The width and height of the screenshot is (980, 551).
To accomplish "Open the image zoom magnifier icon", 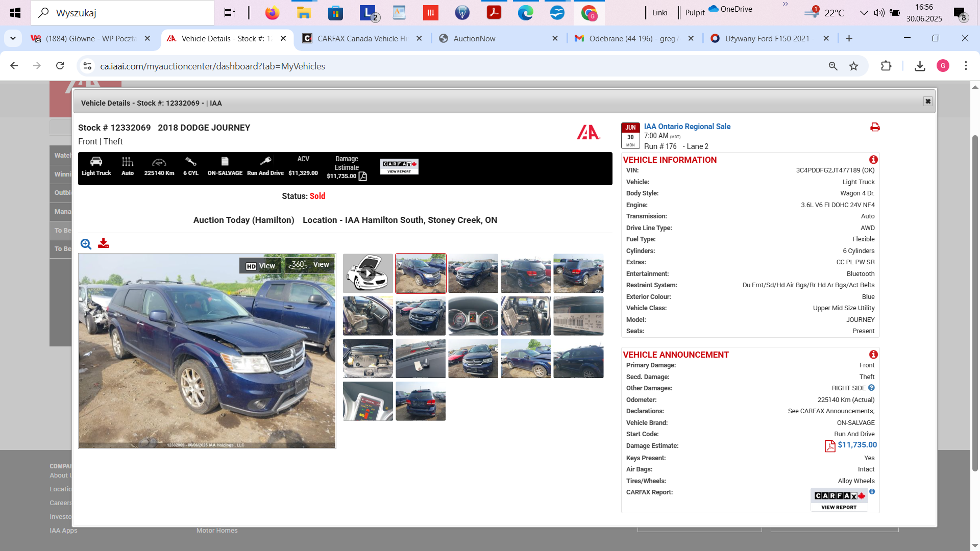I will [x=86, y=244].
